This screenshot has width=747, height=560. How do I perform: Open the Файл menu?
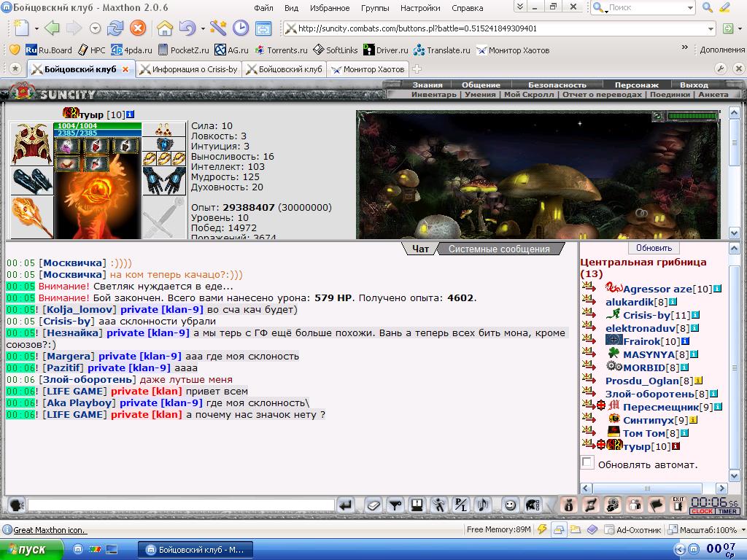point(263,8)
